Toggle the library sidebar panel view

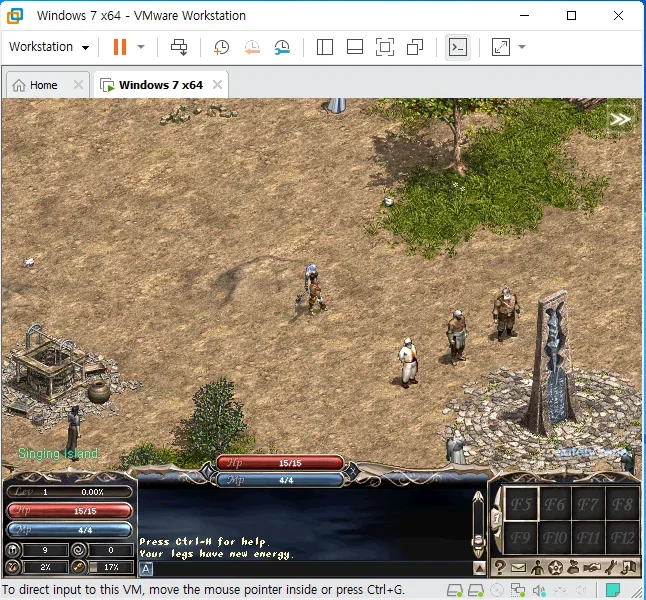[325, 47]
